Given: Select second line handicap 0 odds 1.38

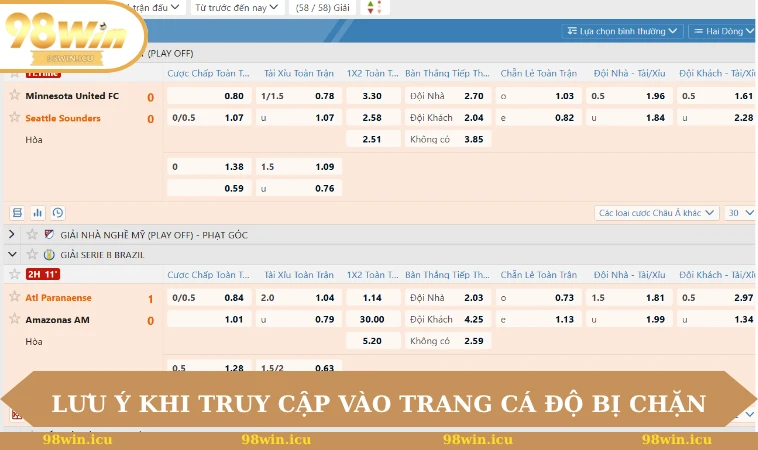Looking at the screenshot, I should [209, 167].
